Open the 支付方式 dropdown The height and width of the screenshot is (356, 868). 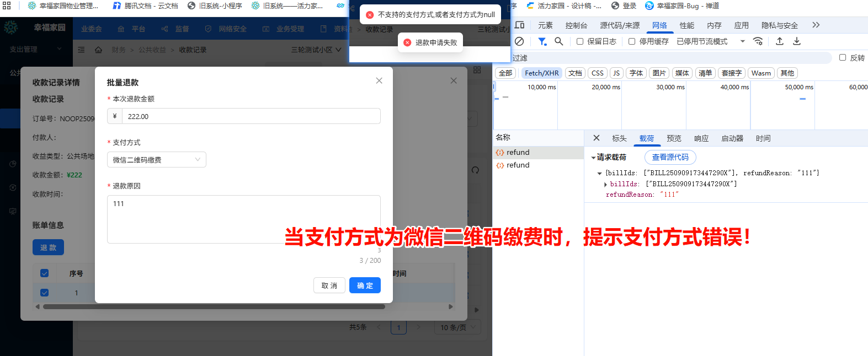coord(157,160)
